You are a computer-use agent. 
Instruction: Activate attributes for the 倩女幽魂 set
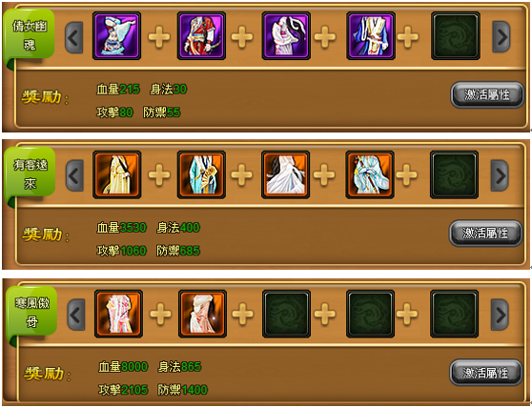pos(487,94)
